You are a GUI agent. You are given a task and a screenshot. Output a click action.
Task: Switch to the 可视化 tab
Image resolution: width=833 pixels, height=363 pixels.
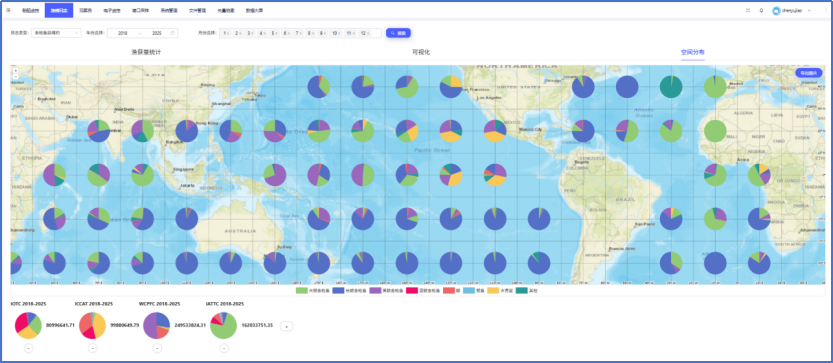tap(421, 52)
